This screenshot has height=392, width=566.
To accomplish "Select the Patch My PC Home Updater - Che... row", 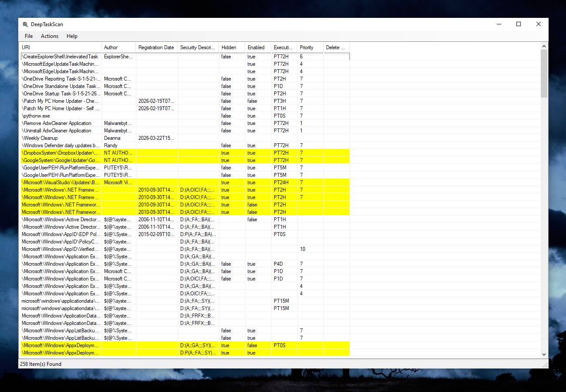I will [185, 101].
